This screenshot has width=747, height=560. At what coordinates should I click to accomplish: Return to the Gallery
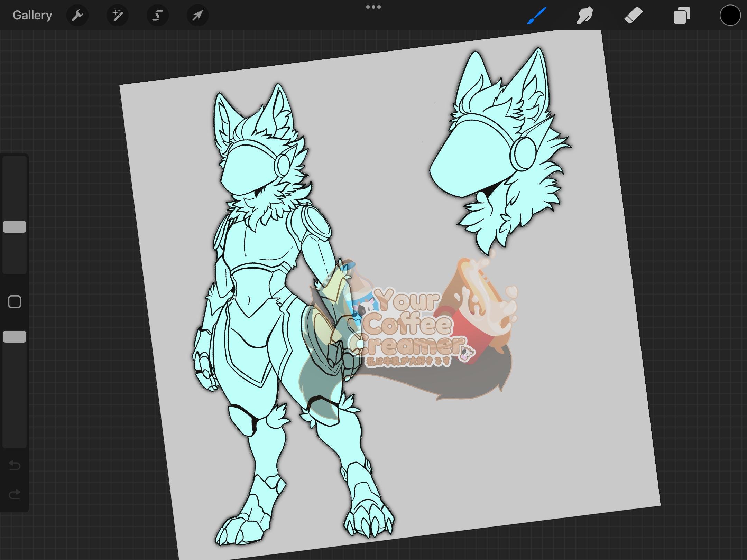[x=32, y=15]
